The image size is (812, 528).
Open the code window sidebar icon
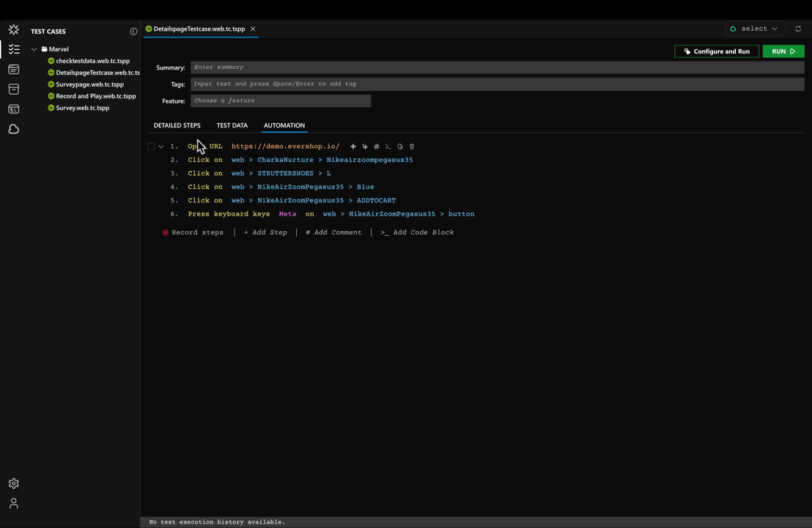(x=14, y=109)
